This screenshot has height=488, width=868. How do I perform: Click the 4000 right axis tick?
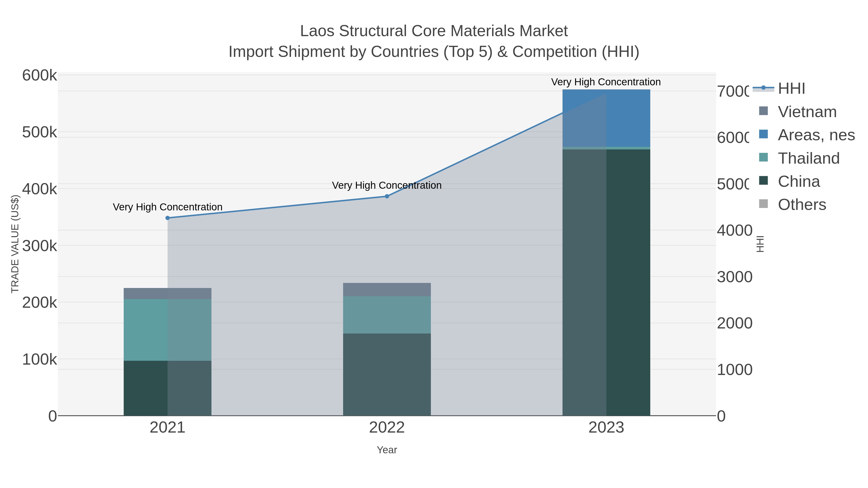coord(735,231)
